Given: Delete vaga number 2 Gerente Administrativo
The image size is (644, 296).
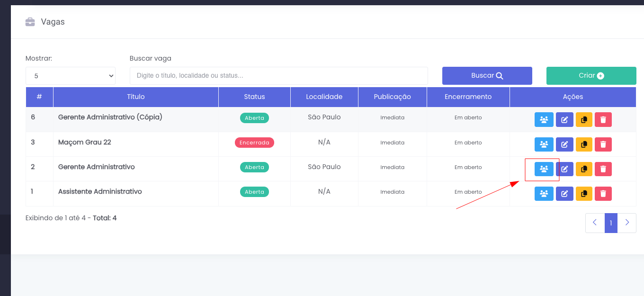Looking at the screenshot, I should 603,169.
